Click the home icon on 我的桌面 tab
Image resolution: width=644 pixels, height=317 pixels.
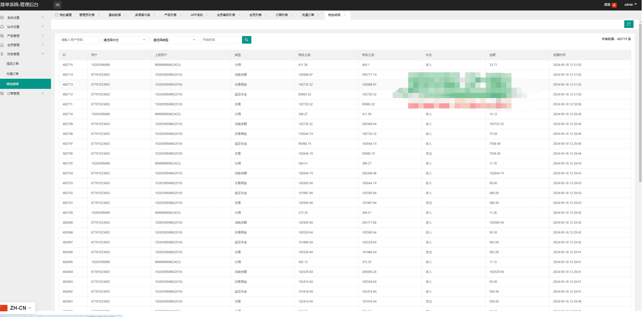[x=57, y=15]
